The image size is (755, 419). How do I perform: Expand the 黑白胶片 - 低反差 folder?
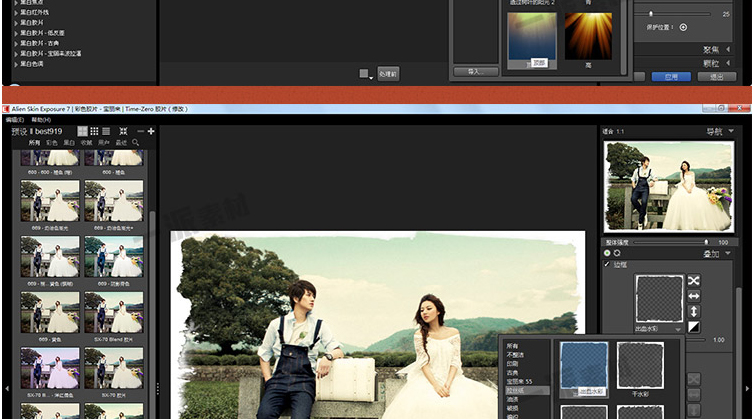click(x=16, y=34)
